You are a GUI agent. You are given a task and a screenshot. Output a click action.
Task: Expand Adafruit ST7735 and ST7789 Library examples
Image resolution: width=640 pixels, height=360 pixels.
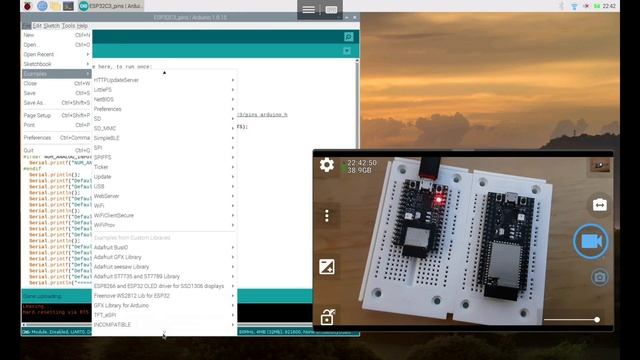(164, 276)
